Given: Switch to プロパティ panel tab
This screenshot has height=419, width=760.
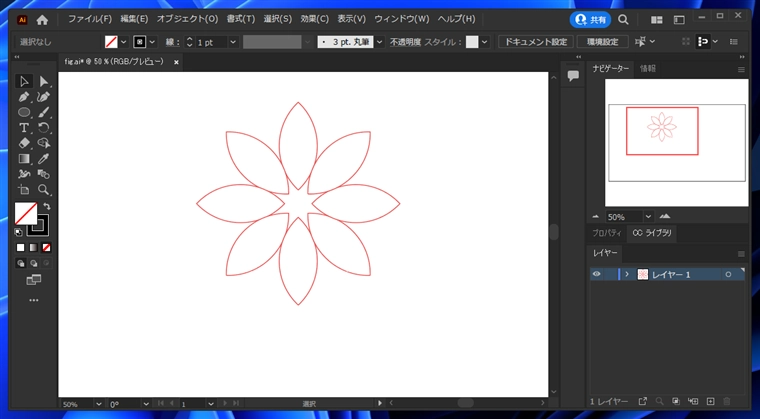Looking at the screenshot, I should [x=606, y=233].
